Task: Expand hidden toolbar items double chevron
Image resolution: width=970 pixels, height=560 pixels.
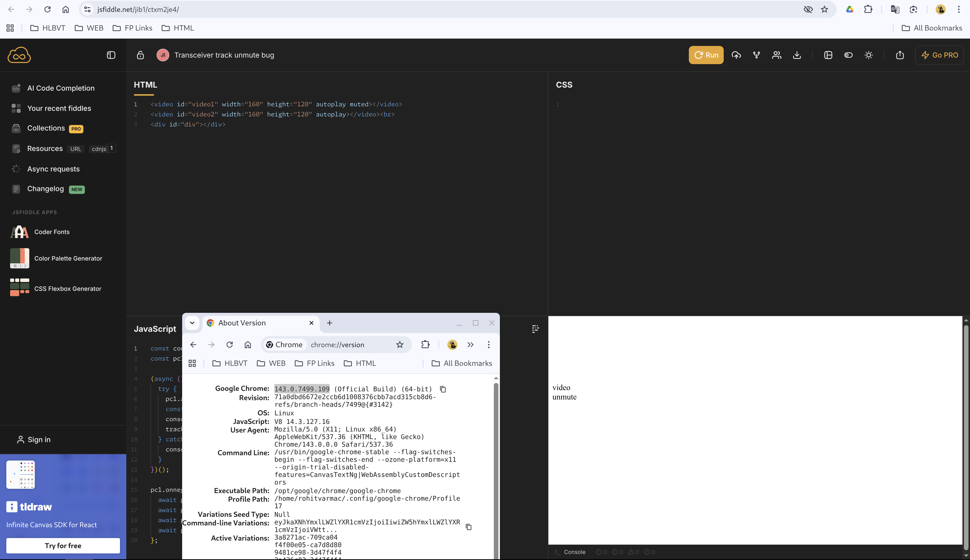Action: pos(470,345)
